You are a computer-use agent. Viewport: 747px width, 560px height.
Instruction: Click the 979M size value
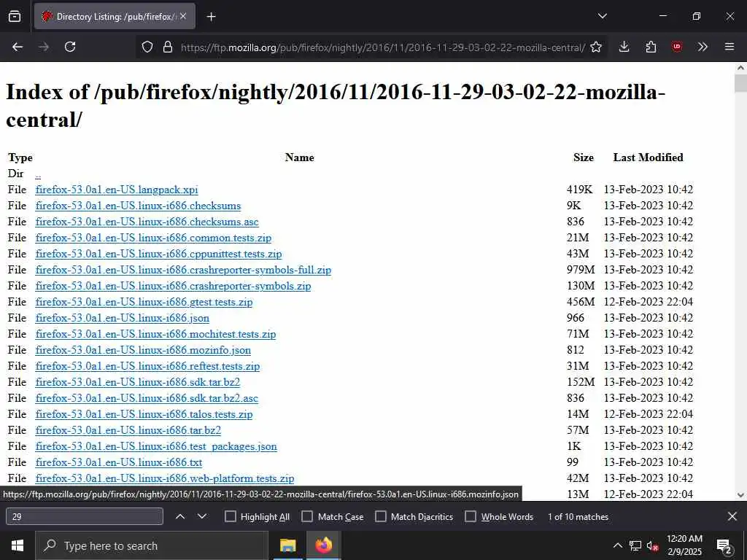point(581,270)
